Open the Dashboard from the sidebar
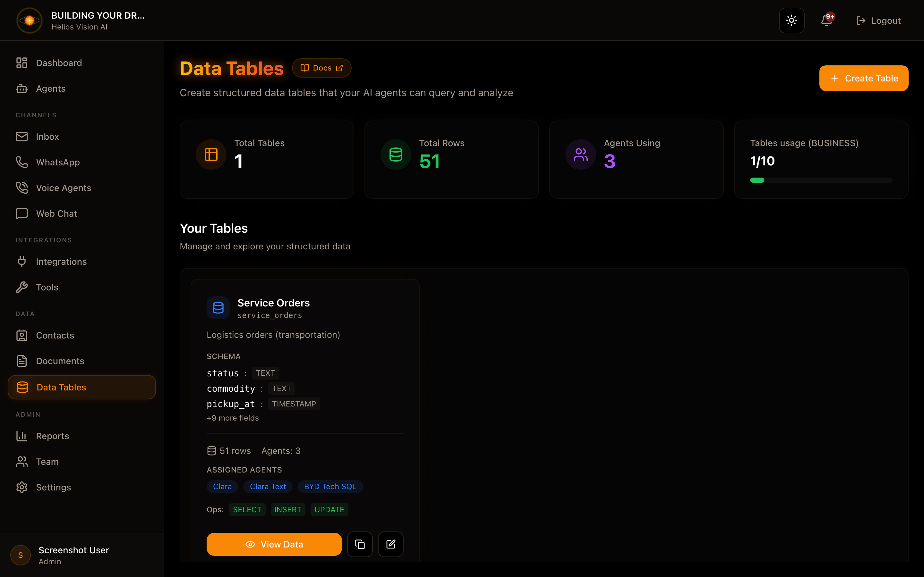Screen dimensions: 924x577 [x=59, y=63]
